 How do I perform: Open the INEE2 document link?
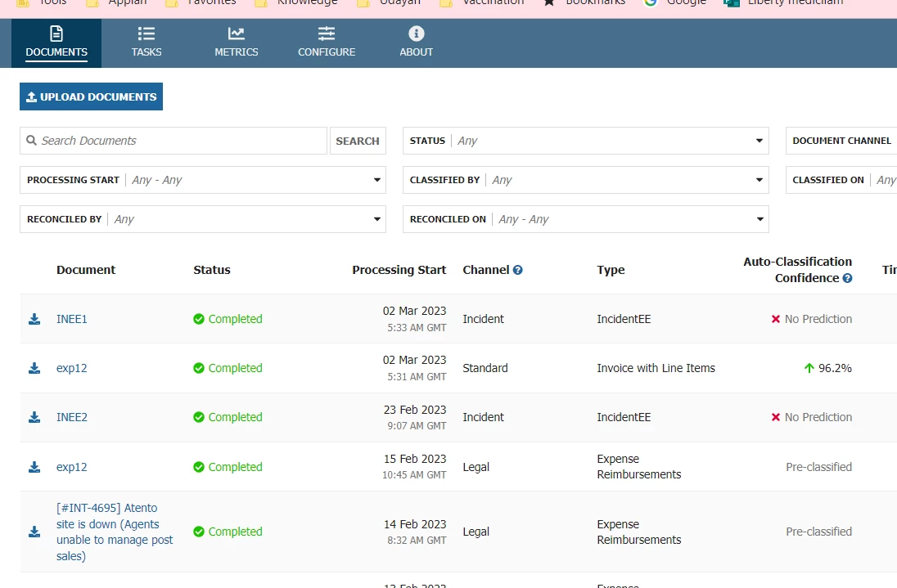point(71,417)
